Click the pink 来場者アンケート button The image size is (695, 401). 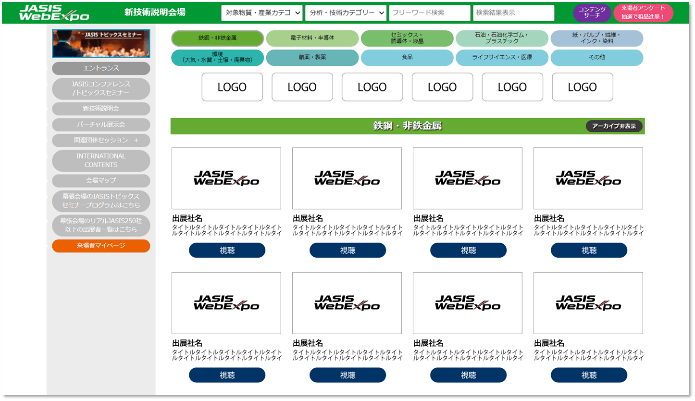coord(643,13)
